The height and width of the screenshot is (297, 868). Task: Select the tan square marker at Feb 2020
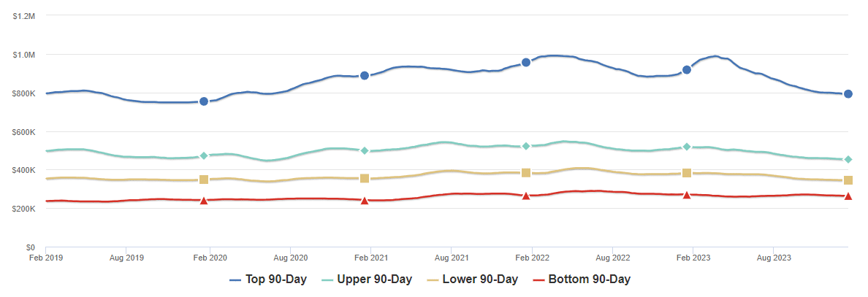pyautogui.click(x=204, y=180)
